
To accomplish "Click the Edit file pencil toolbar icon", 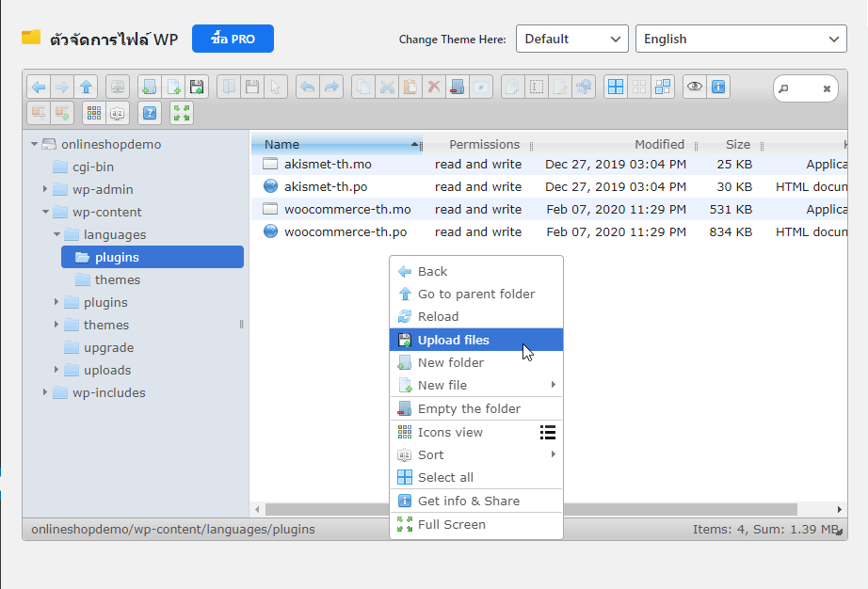I will [x=559, y=87].
